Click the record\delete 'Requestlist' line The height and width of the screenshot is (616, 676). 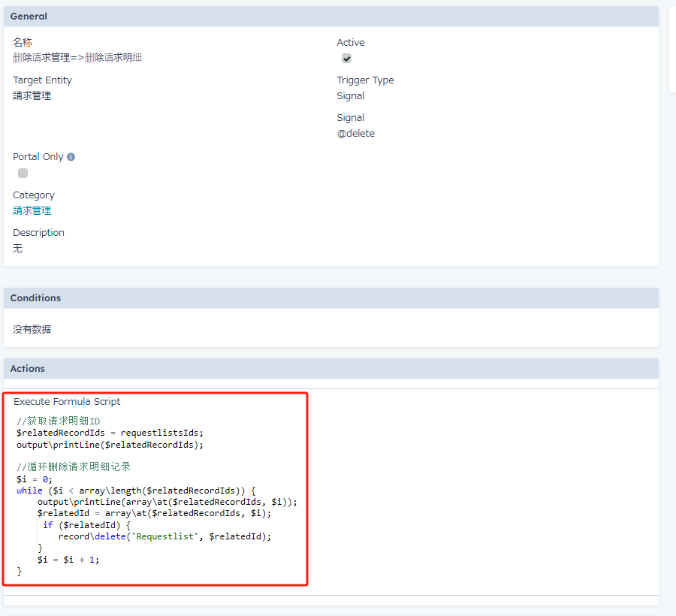click(164, 537)
